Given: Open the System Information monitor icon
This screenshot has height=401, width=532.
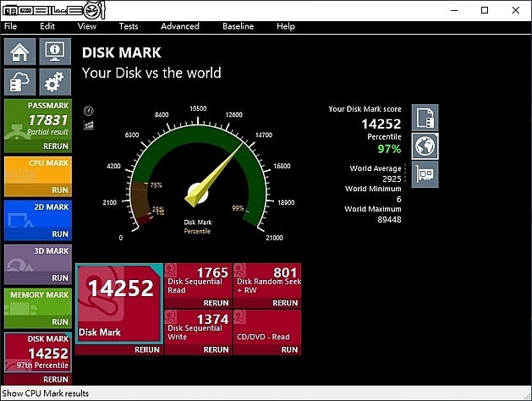Looking at the screenshot, I should pos(55,52).
